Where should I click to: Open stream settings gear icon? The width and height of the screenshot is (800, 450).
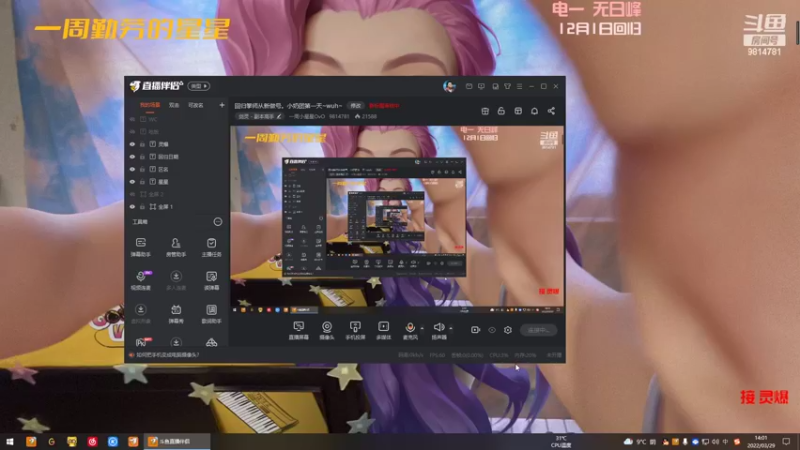coord(508,330)
